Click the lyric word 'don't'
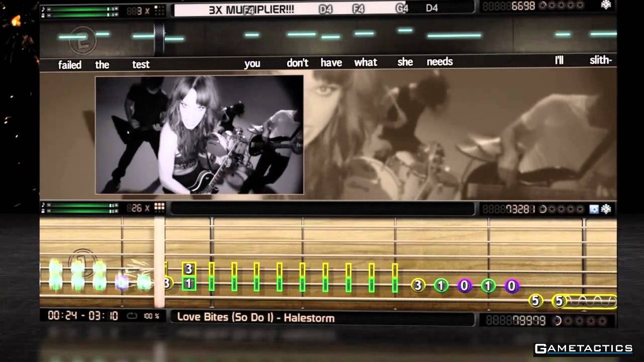The height and width of the screenshot is (362, 644). [x=297, y=63]
